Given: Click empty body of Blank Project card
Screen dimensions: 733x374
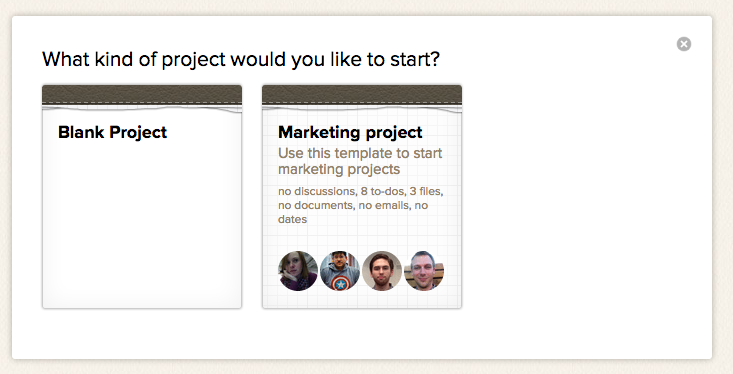Looking at the screenshot, I should point(142,220).
